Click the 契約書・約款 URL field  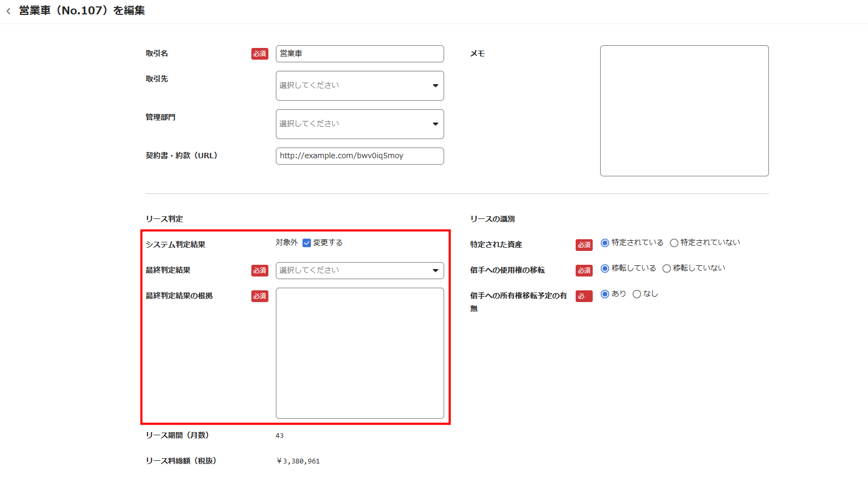coord(359,156)
